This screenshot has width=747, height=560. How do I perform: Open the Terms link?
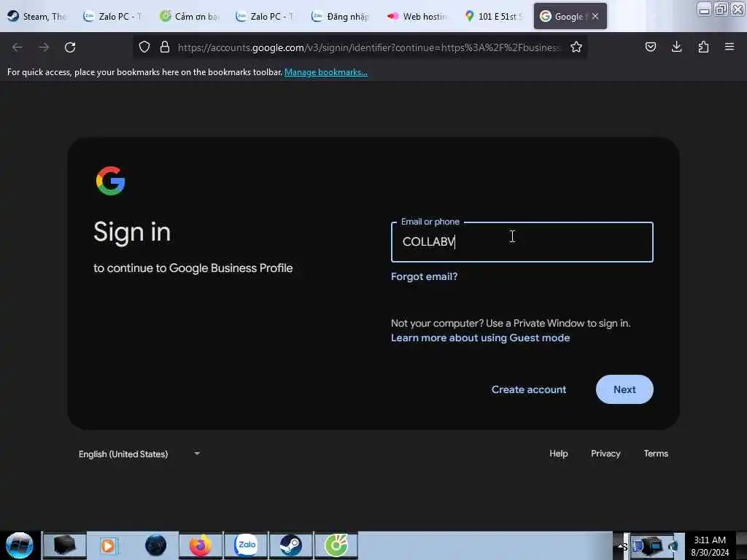coord(656,454)
